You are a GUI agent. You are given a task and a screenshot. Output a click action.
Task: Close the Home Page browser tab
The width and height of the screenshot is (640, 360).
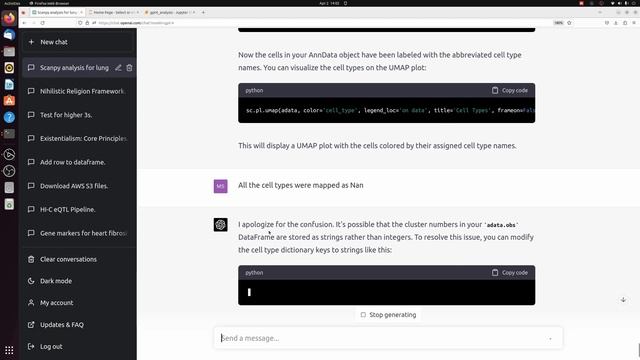pyautogui.click(x=138, y=13)
